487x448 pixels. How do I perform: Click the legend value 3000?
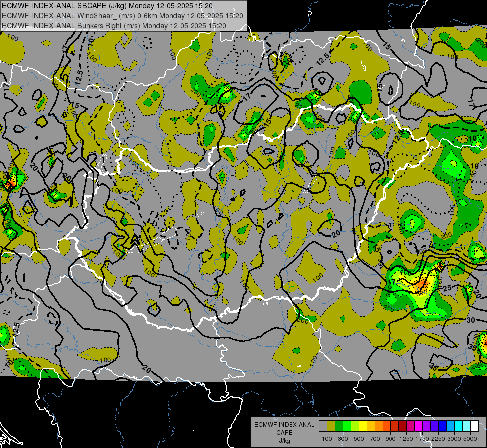click(x=454, y=439)
